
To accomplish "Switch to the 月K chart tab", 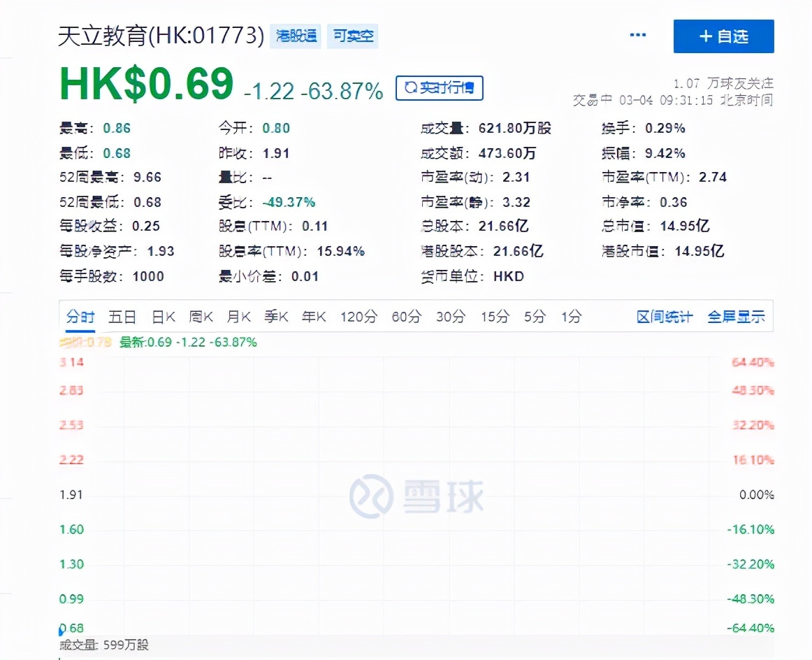I will tap(239, 317).
